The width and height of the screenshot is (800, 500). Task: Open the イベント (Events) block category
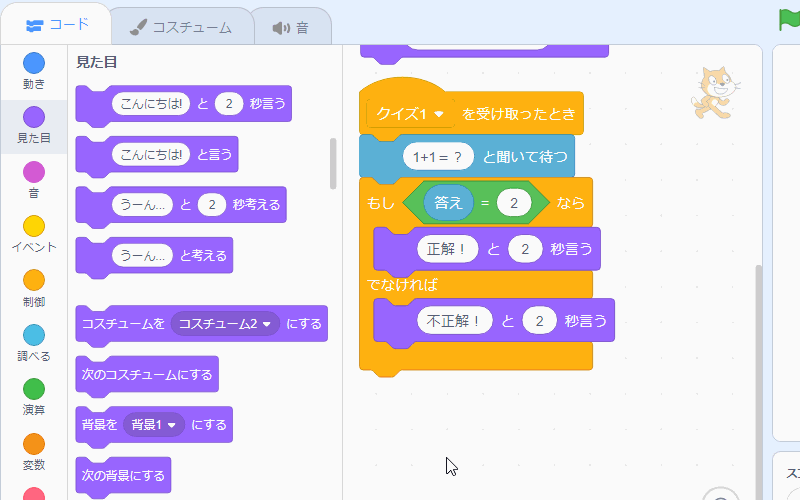(x=34, y=234)
